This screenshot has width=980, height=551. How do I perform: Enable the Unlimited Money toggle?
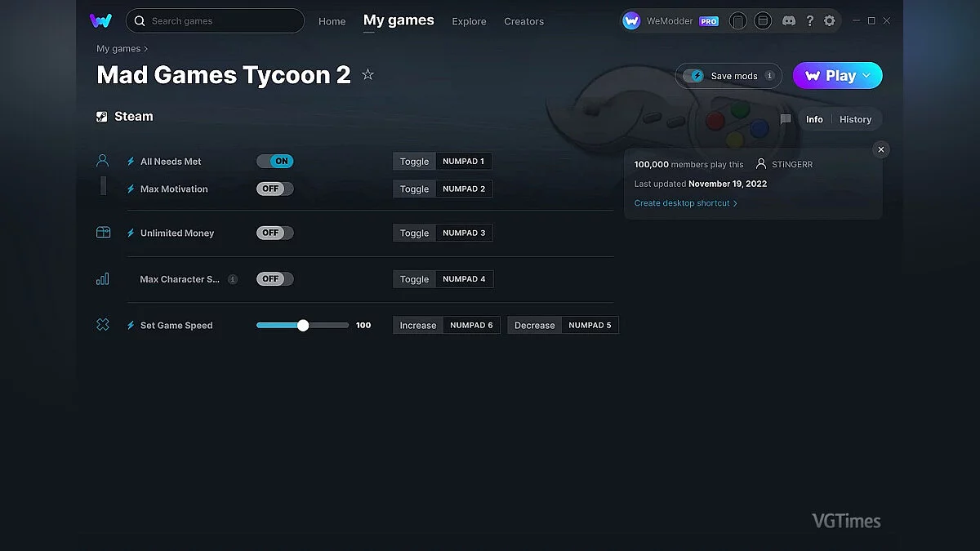[275, 233]
